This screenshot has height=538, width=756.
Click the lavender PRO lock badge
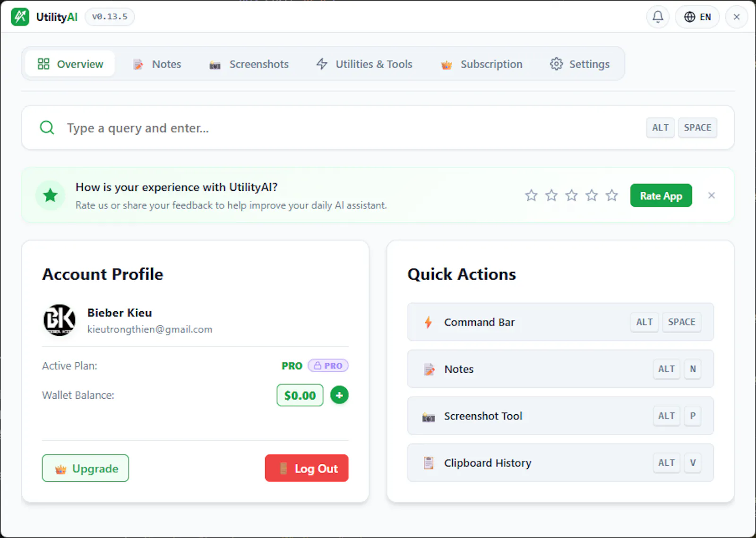point(328,366)
